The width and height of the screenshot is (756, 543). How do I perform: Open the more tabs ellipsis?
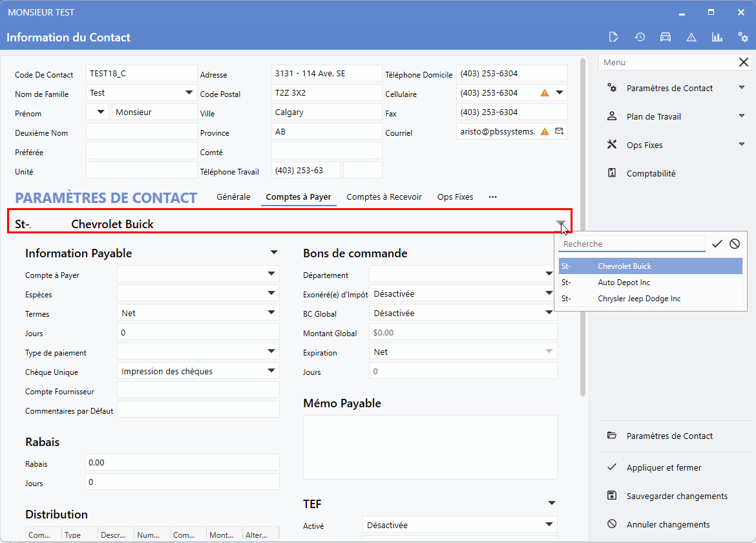tap(492, 197)
